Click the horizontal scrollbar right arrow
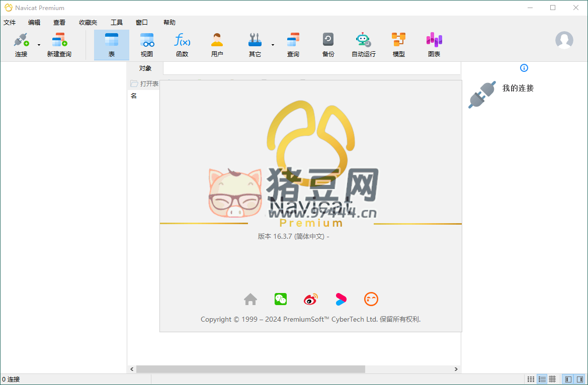The width and height of the screenshot is (588, 385). [456, 369]
